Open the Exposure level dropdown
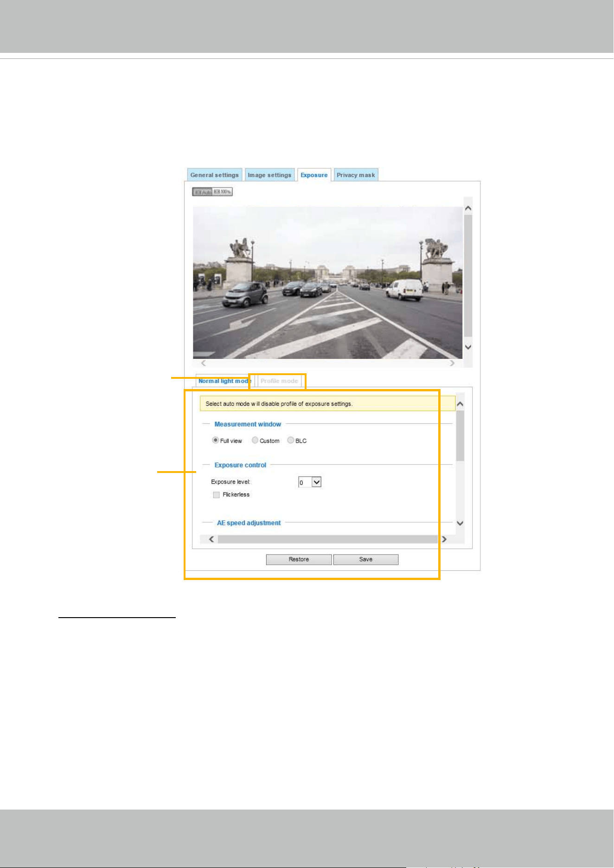This screenshot has height=868, width=614. point(310,482)
